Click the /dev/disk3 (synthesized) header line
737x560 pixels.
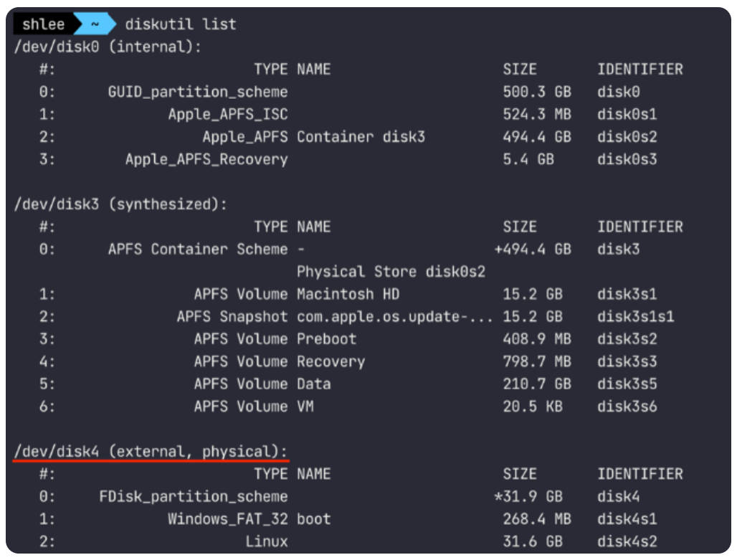point(120,204)
